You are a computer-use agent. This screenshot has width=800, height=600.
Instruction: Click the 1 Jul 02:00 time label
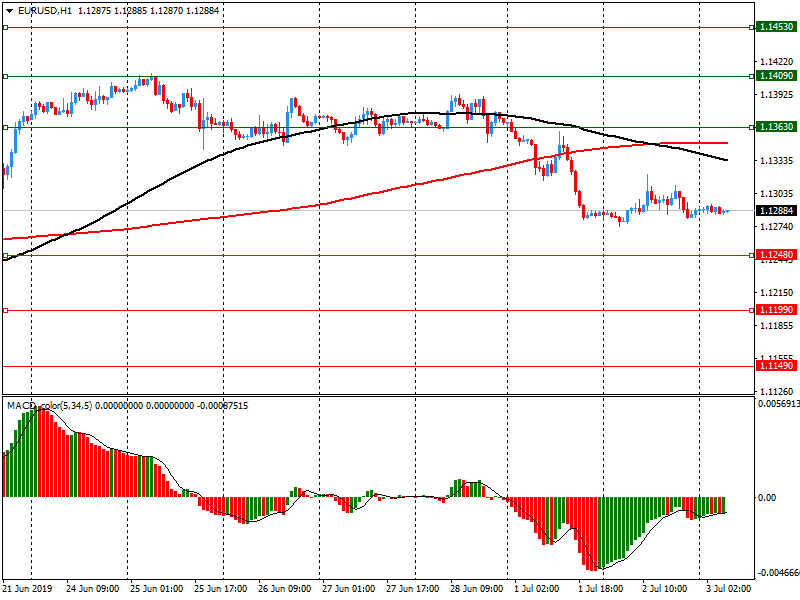click(x=537, y=589)
